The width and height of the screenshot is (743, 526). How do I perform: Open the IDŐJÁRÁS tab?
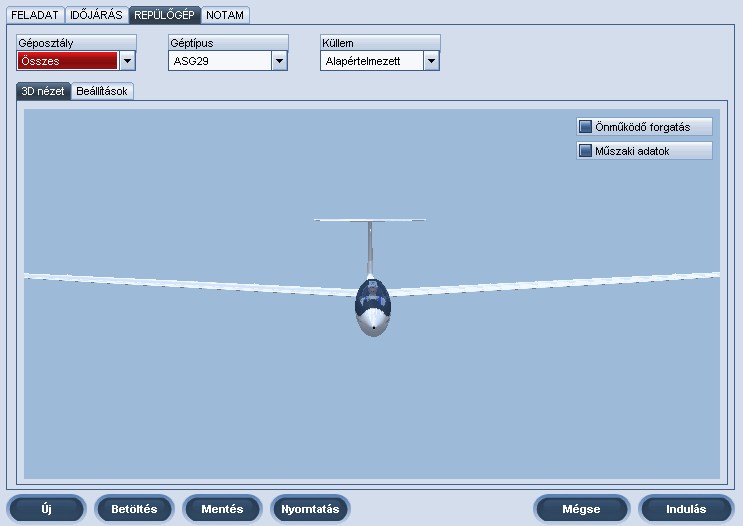click(x=97, y=16)
